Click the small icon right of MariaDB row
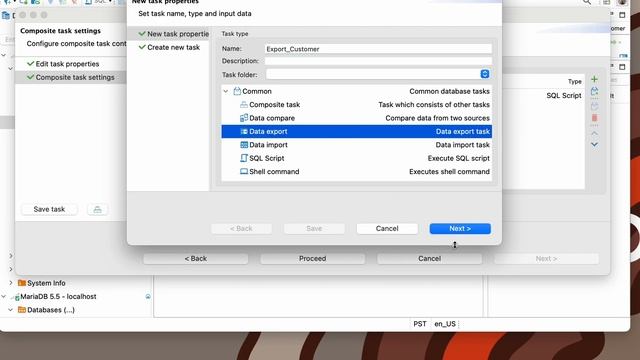Screen dimensions: 640x360 click(148, 296)
